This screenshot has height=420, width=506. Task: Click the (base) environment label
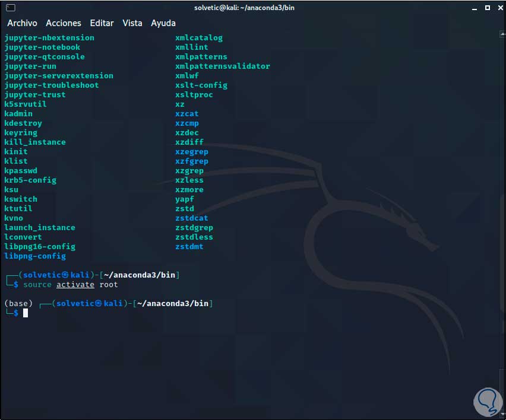coord(18,303)
